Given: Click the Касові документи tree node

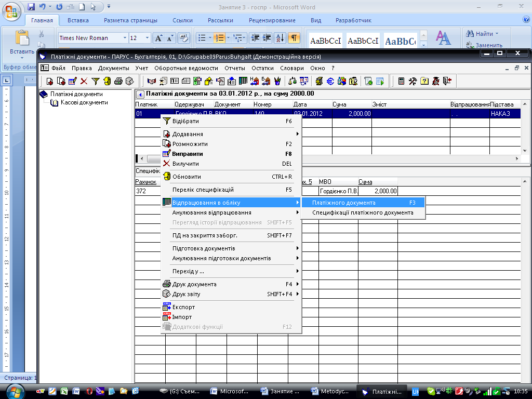Looking at the screenshot, I should click(x=84, y=102).
